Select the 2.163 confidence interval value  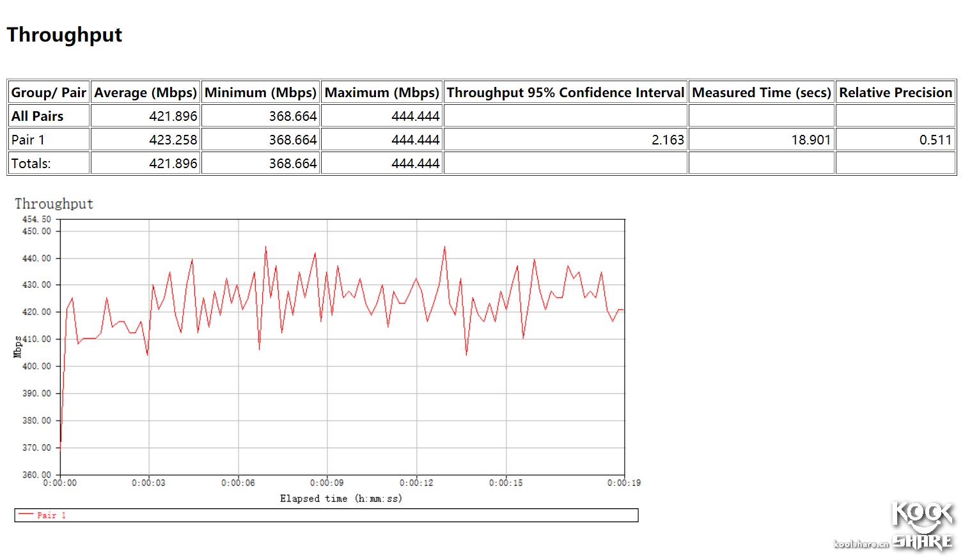tap(668, 139)
